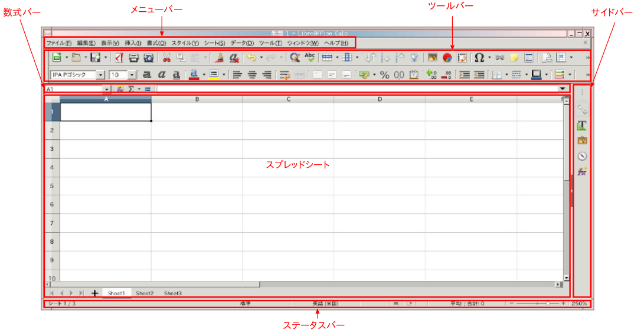
Task: Expand the font size dropdown showing 10
Action: pos(131,75)
